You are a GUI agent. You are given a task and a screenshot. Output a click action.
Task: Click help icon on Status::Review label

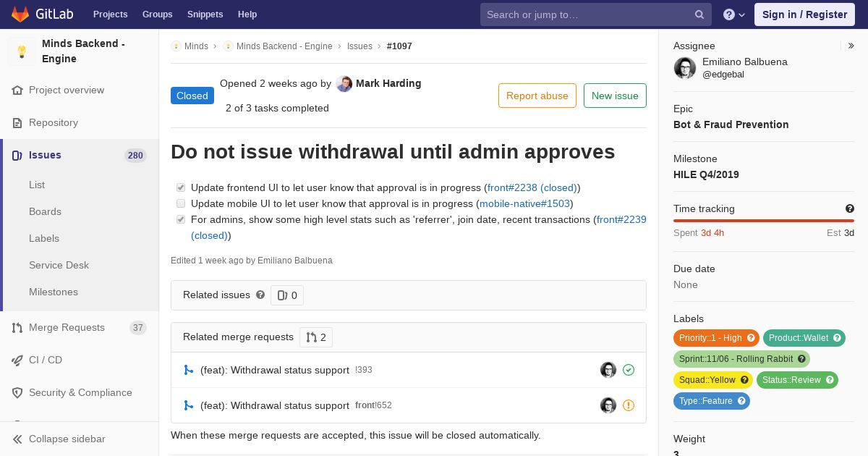click(830, 380)
